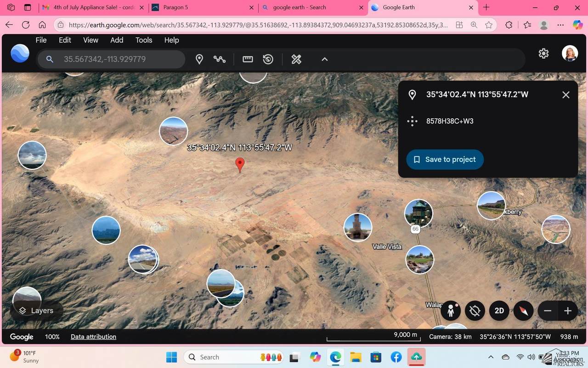Open the Tools menu
The image size is (588, 368).
[144, 40]
